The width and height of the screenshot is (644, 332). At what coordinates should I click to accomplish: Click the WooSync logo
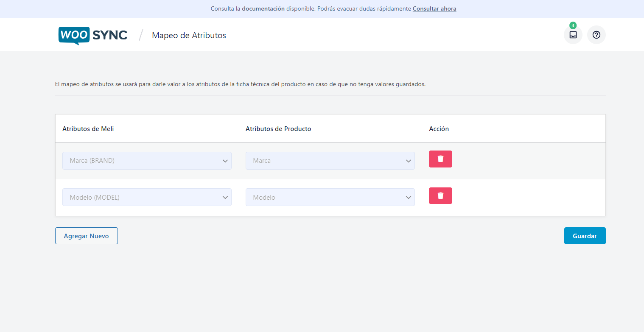[x=93, y=35]
